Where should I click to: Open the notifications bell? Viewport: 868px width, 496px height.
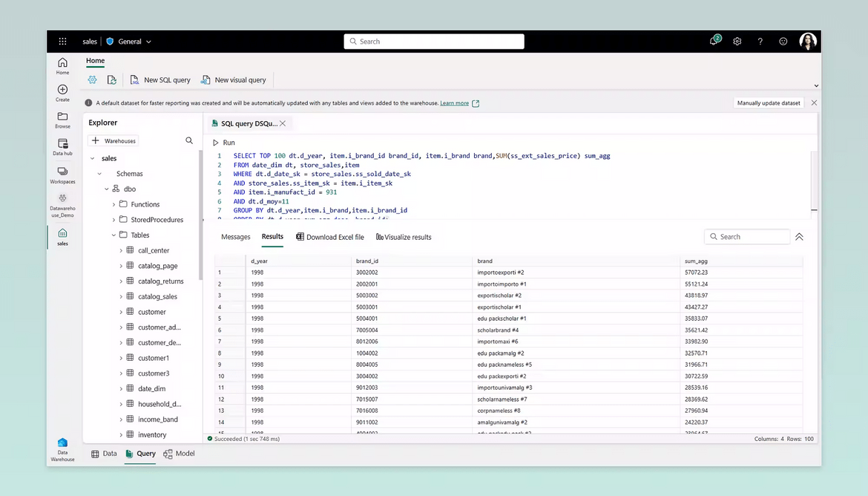coord(714,41)
